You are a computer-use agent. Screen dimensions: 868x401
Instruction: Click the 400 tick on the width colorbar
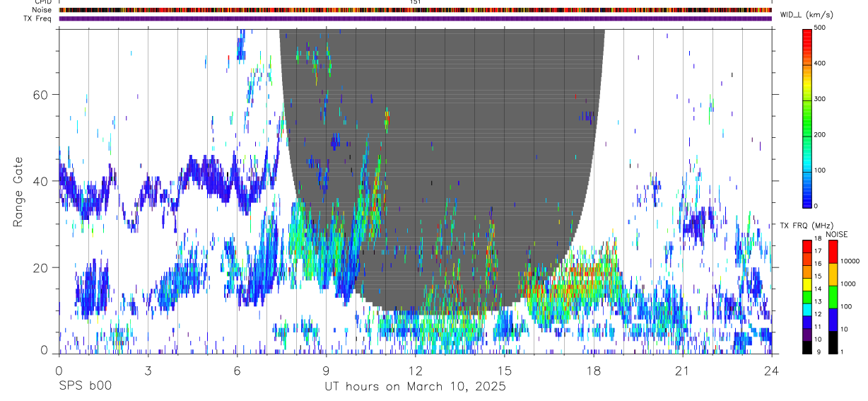pyautogui.click(x=821, y=63)
